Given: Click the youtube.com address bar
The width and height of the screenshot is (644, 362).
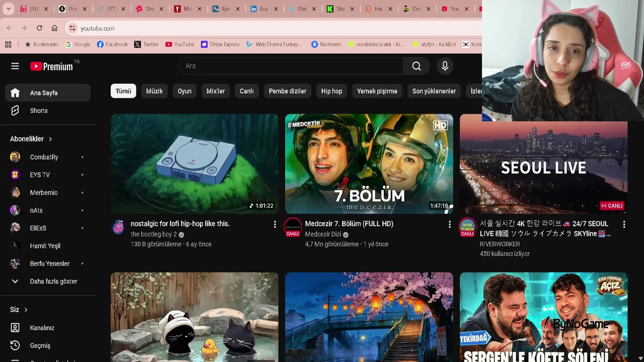Looking at the screenshot, I should click(274, 28).
